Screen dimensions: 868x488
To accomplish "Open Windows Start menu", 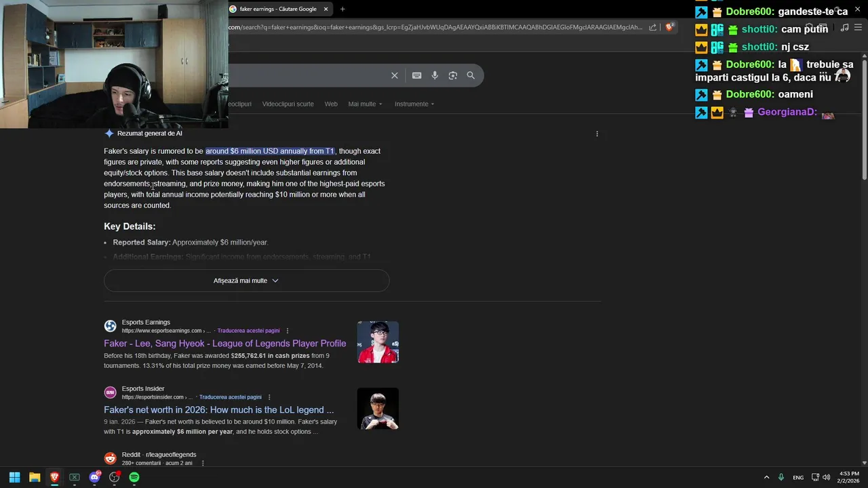I will [14, 477].
